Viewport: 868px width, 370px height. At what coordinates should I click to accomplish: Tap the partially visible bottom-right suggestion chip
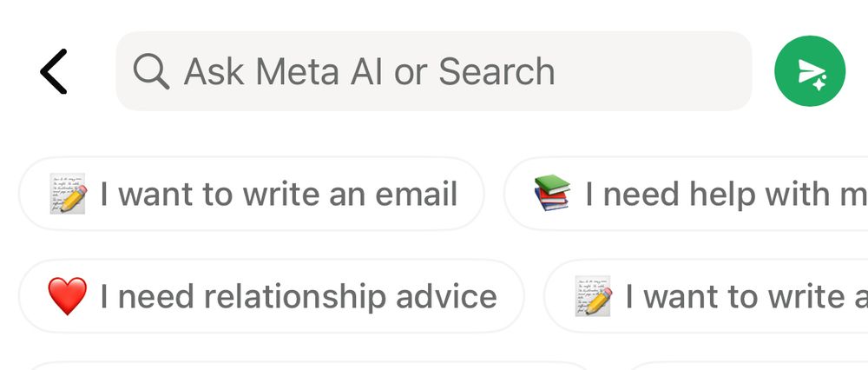click(747, 366)
